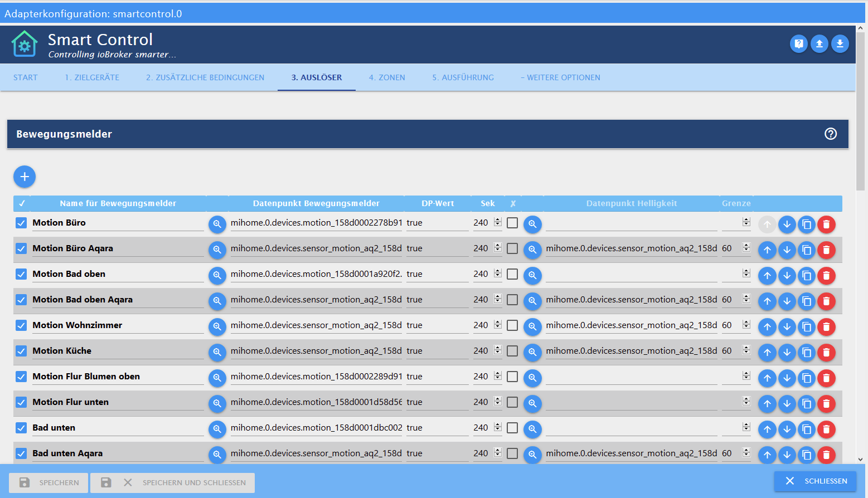Viewport: 868px width, 498px height.
Task: Open the 4. ZONEN tab
Action: 387,77
